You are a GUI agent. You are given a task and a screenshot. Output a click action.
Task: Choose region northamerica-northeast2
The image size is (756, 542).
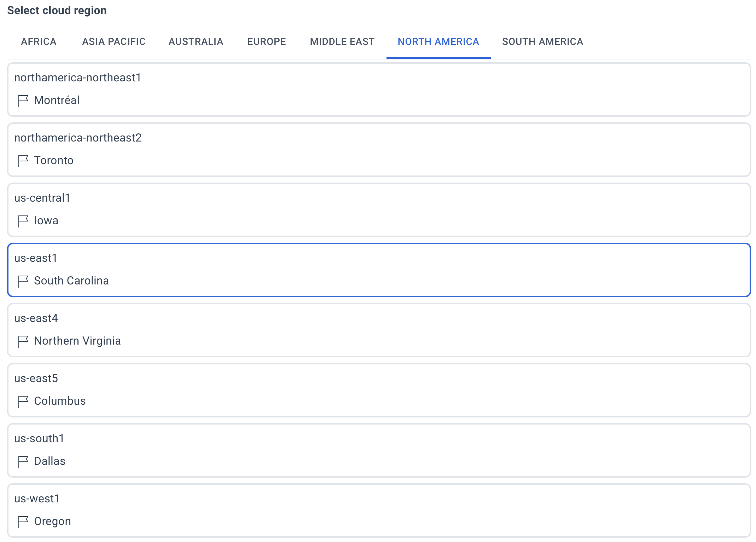(x=379, y=150)
